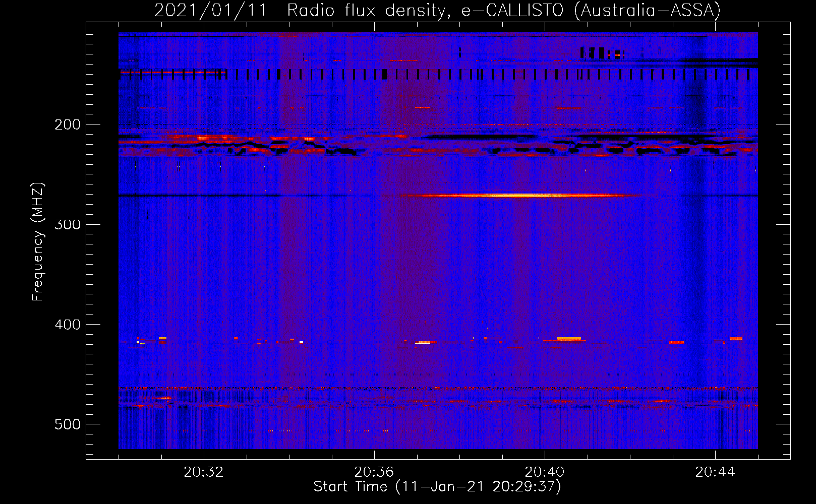Click the 20:44 time tick label

(715, 472)
